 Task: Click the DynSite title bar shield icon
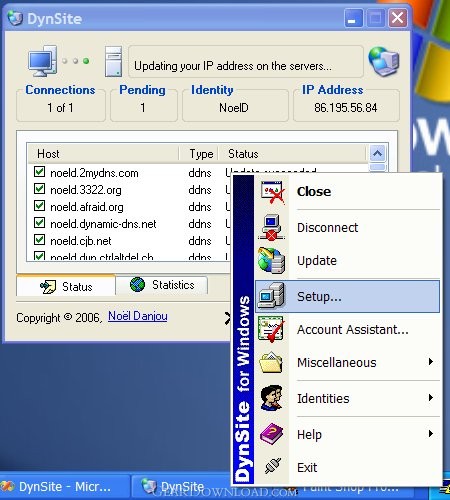point(15,18)
